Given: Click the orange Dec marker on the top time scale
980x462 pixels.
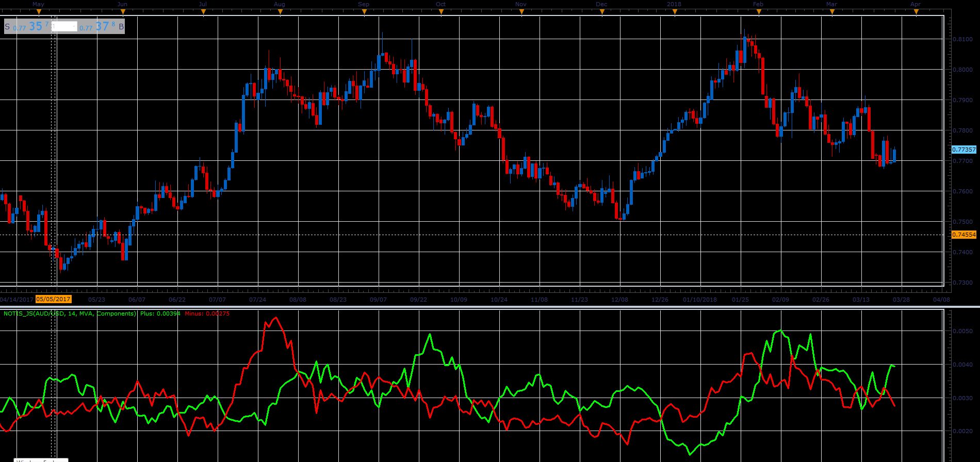Looking at the screenshot, I should point(602,11).
